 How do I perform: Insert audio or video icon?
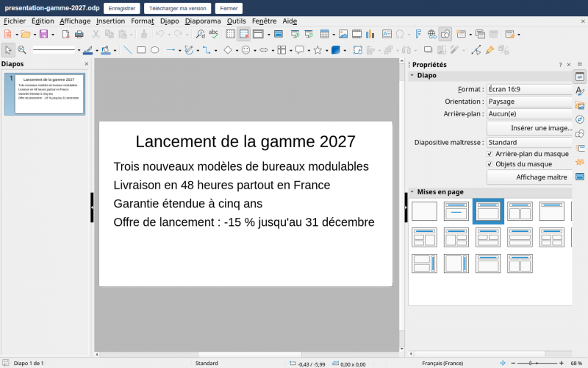click(x=356, y=34)
